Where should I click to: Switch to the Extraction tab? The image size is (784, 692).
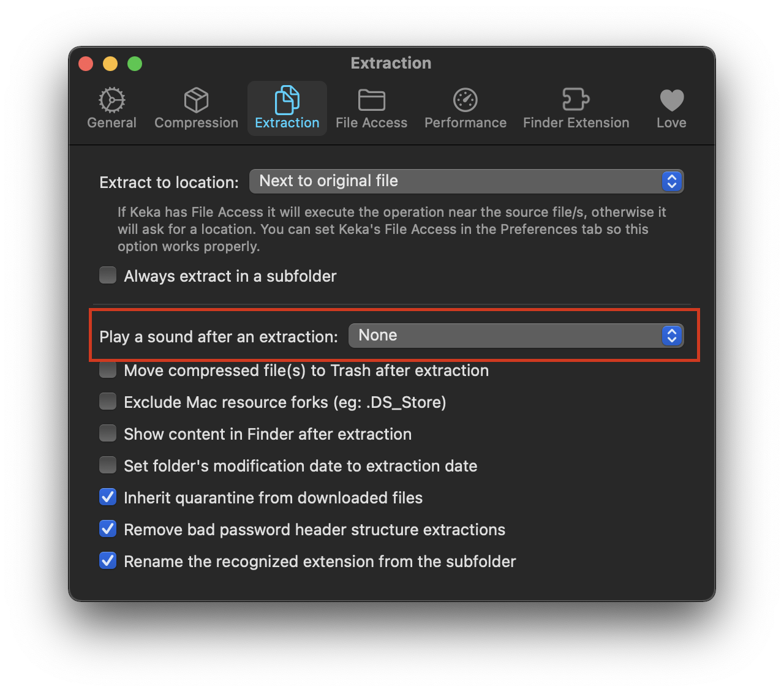coord(287,108)
